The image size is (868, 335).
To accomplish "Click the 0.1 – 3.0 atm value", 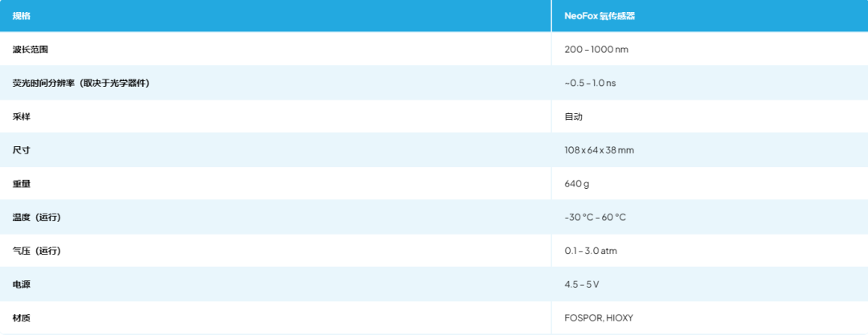I will pyautogui.click(x=591, y=251).
